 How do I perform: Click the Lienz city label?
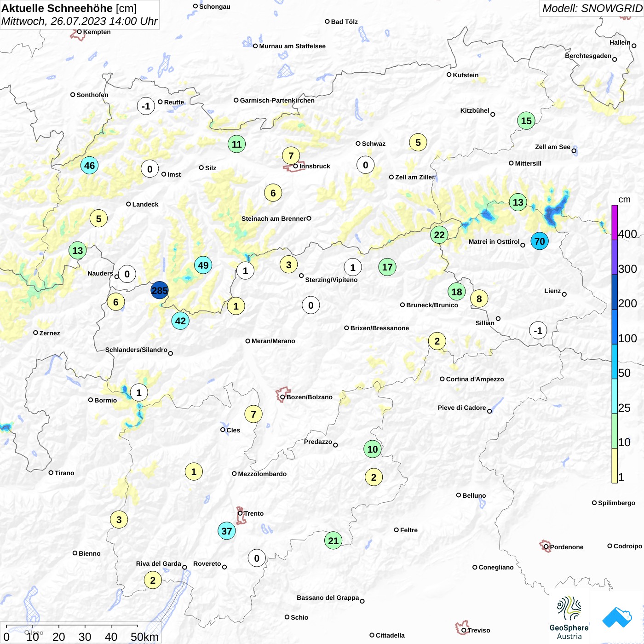(x=552, y=291)
